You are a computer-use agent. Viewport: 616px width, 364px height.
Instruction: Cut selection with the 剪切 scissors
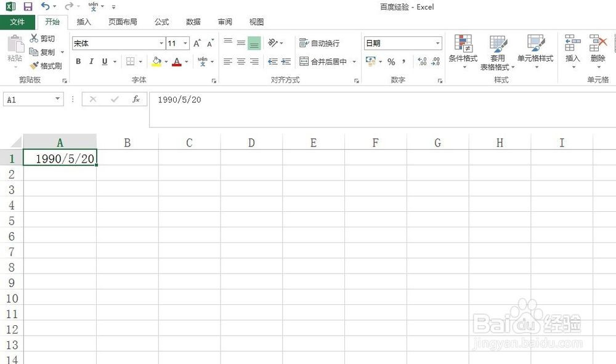(42, 38)
